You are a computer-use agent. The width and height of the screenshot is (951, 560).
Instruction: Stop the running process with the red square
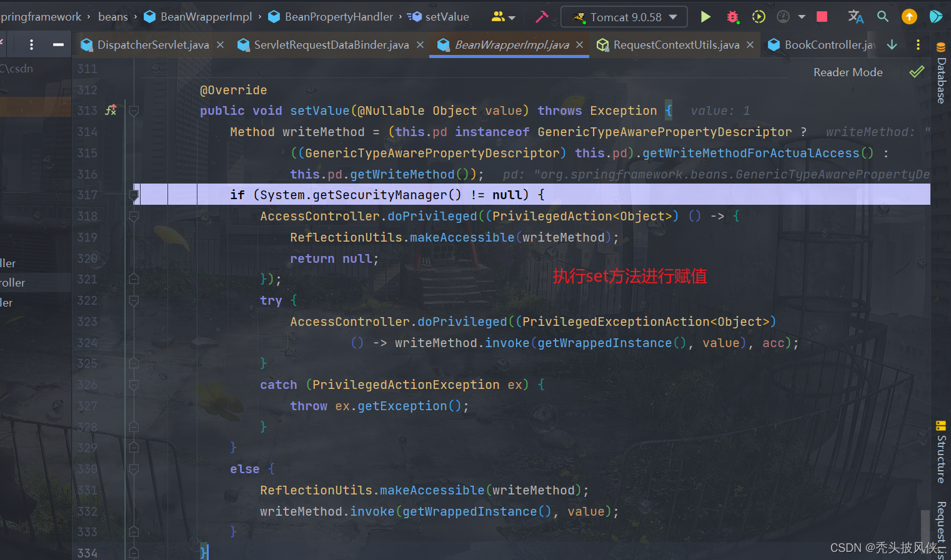click(x=822, y=17)
